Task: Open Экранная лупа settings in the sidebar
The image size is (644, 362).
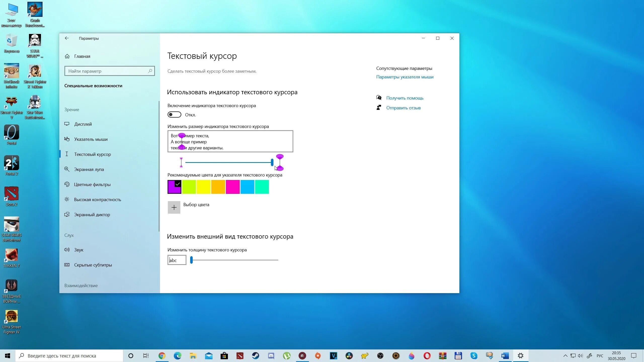Action: 89,169
